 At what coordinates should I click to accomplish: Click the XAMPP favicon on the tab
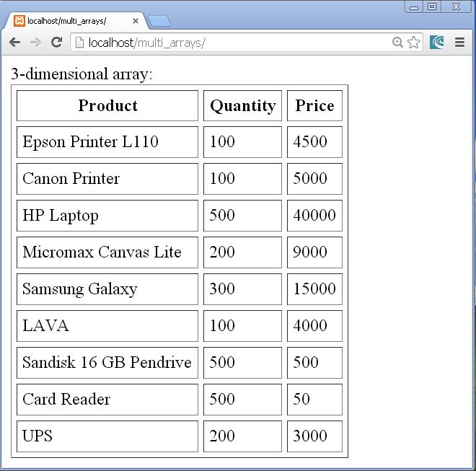(x=19, y=21)
